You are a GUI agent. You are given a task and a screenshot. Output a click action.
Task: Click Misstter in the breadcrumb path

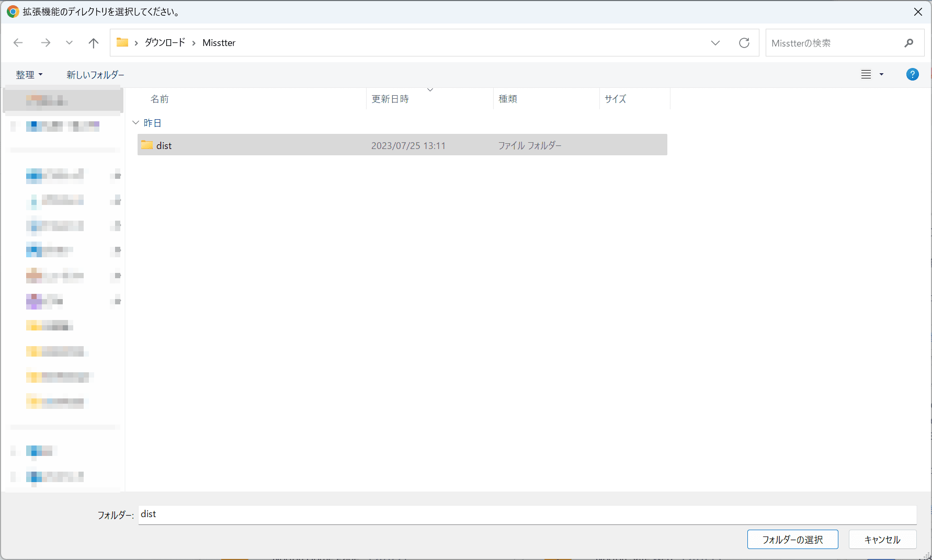[x=218, y=42]
